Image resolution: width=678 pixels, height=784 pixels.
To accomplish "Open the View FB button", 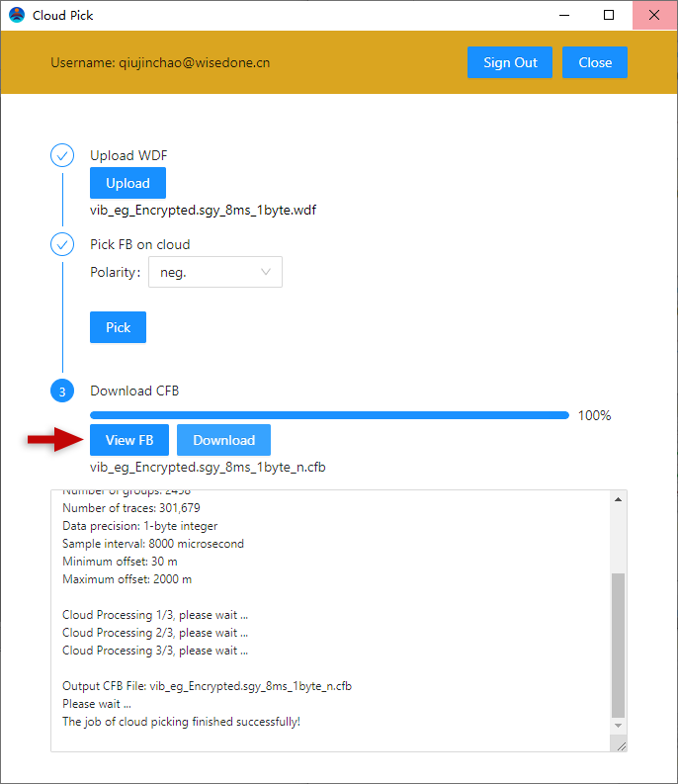I will click(x=128, y=440).
